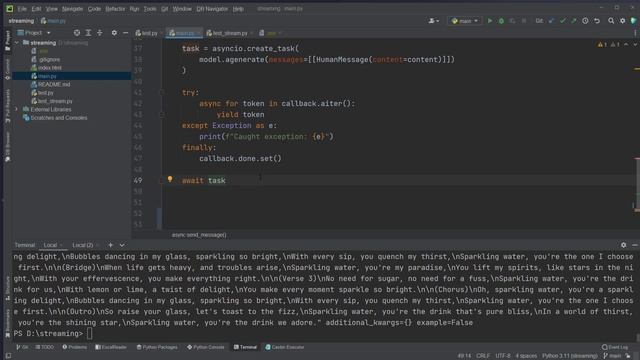Hide the Project tool window
Image resolution: width=640 pixels, height=360 pixels.
[125, 33]
